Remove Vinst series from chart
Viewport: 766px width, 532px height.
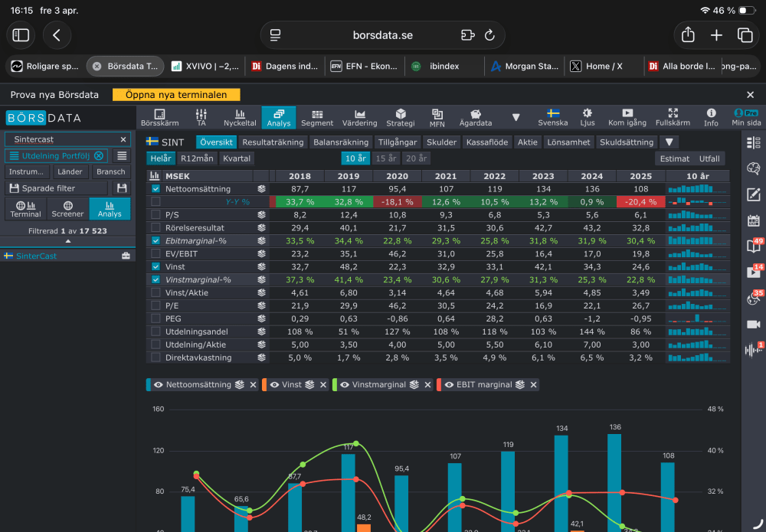(323, 384)
